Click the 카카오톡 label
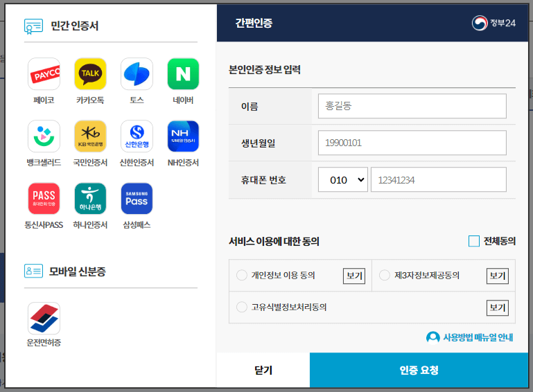 point(90,100)
